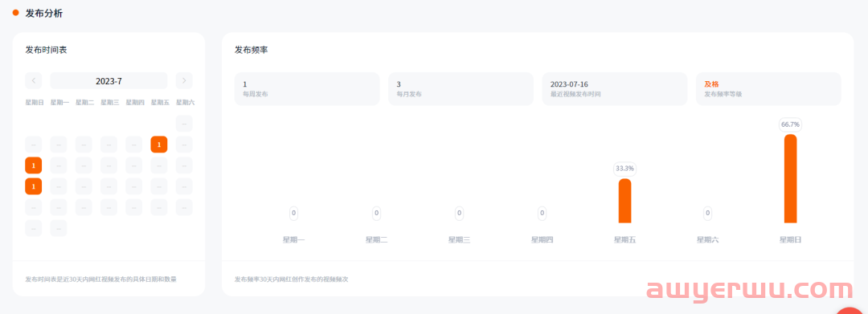Select lower orange 1 cell under 星期日

click(33, 186)
